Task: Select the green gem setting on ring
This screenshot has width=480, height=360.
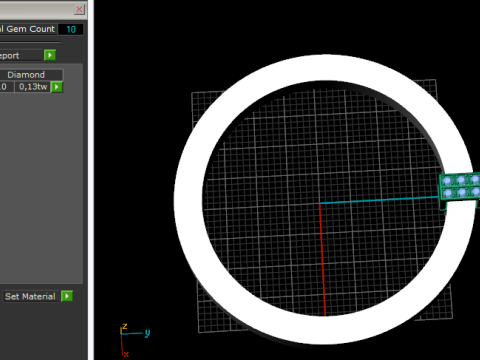Action: 460,190
